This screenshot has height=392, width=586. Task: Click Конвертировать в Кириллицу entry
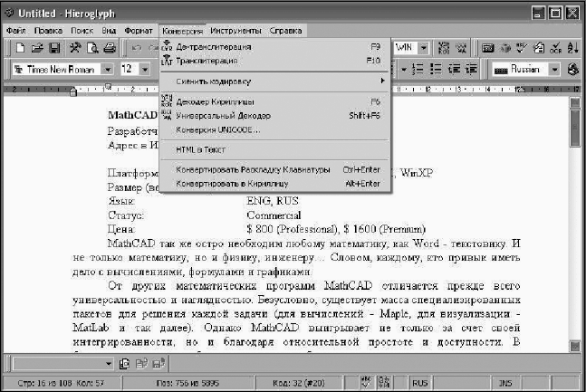[233, 183]
